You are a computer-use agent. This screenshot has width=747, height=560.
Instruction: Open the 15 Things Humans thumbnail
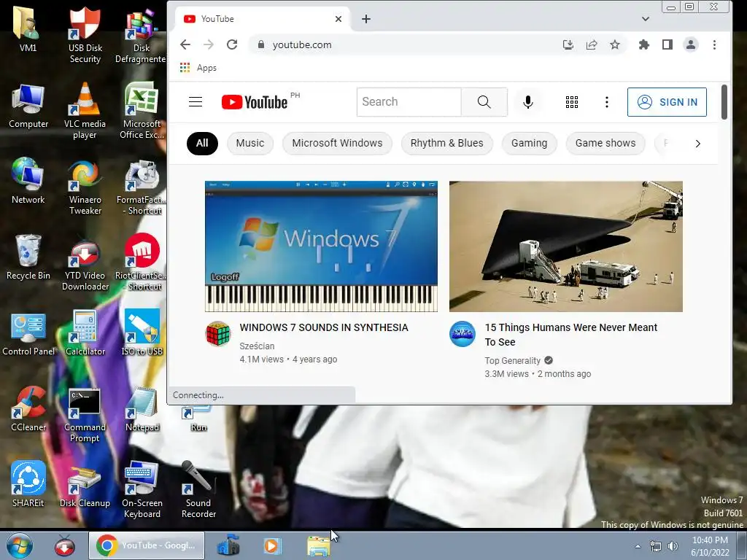tap(566, 246)
